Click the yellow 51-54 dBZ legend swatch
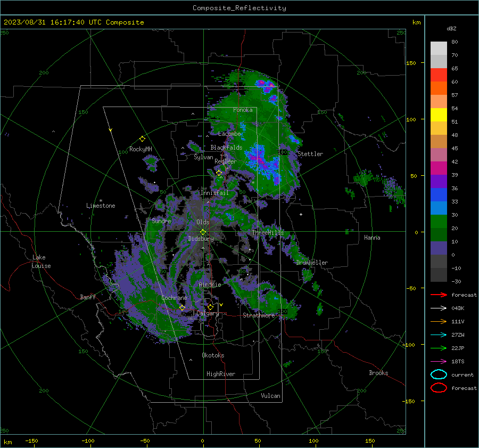The width and height of the screenshot is (479, 448). (439, 115)
